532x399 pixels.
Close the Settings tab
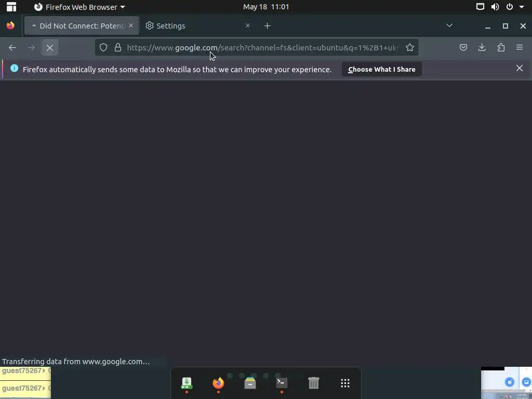pyautogui.click(x=248, y=26)
